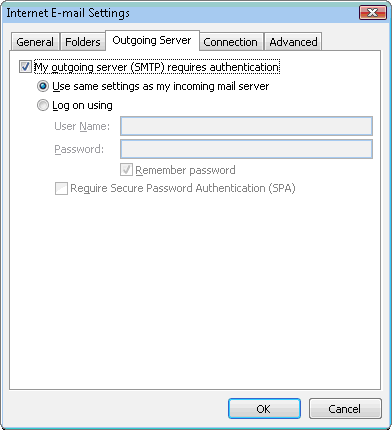
Task: Switch to the General tab
Action: (35, 42)
